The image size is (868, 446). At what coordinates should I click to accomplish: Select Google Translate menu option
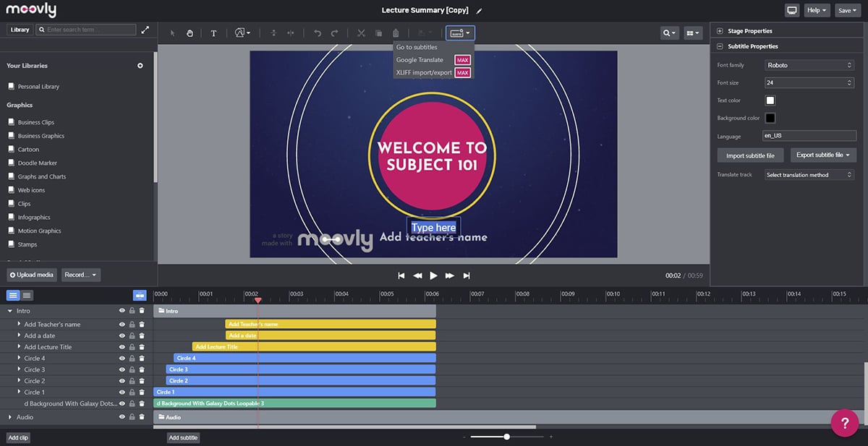tap(420, 60)
